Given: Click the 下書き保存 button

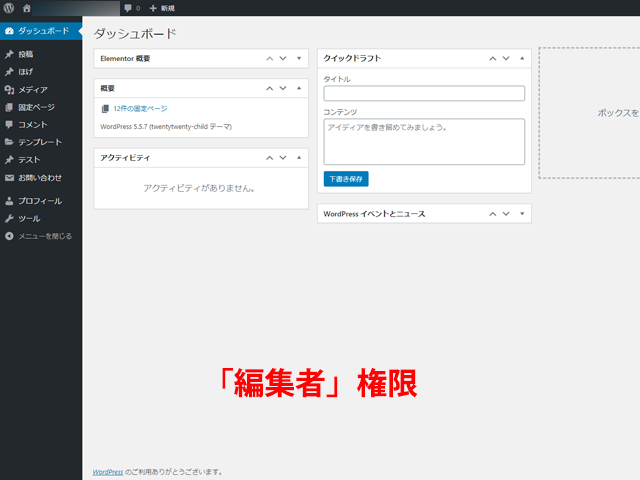Looking at the screenshot, I should pyautogui.click(x=346, y=179).
